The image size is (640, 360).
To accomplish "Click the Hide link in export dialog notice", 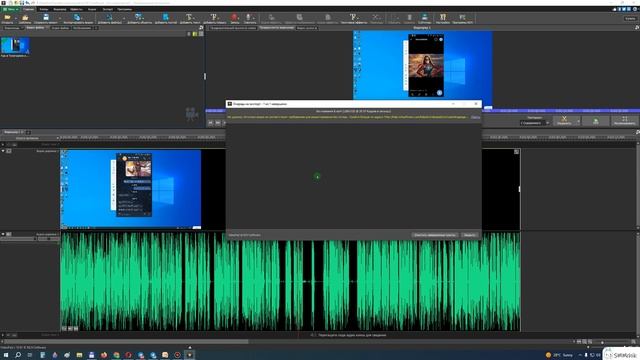I will click(x=476, y=117).
